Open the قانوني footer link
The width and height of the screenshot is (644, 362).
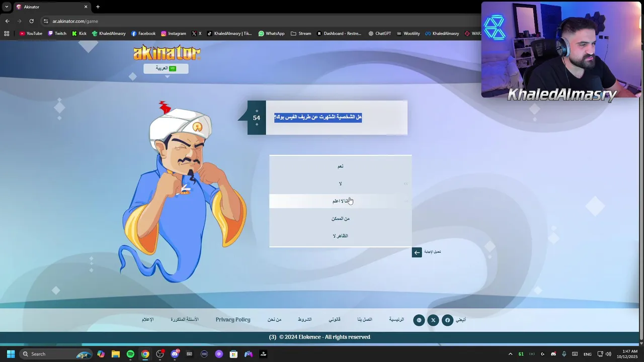point(335,320)
